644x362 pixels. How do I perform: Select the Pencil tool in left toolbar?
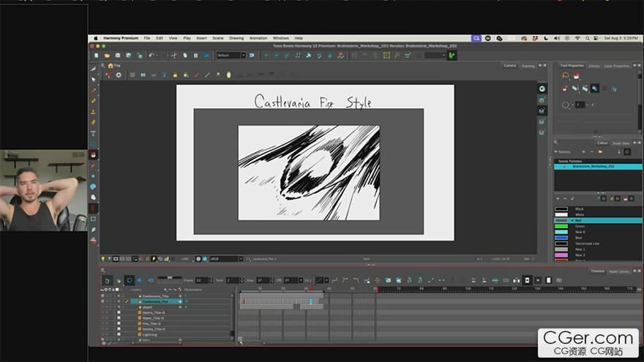tap(93, 101)
